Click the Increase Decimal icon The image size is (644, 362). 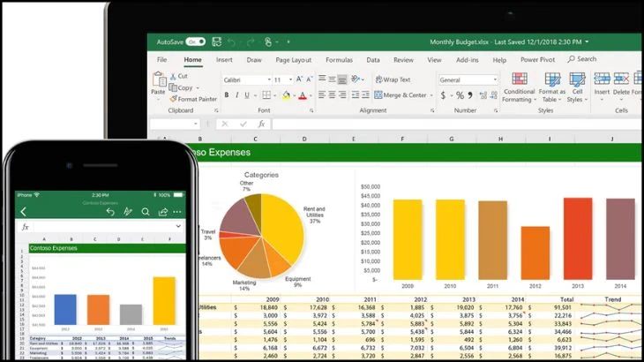pos(483,95)
